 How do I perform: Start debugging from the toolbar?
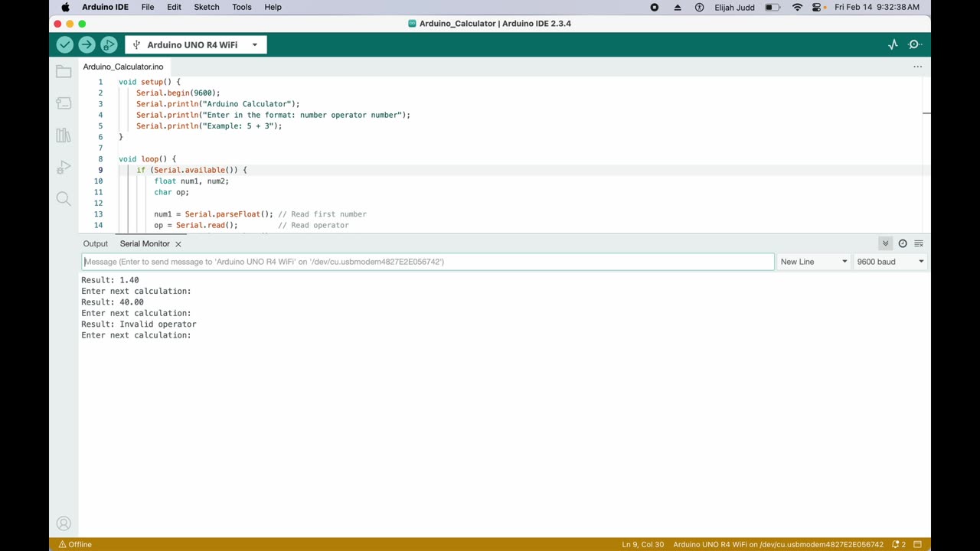109,45
